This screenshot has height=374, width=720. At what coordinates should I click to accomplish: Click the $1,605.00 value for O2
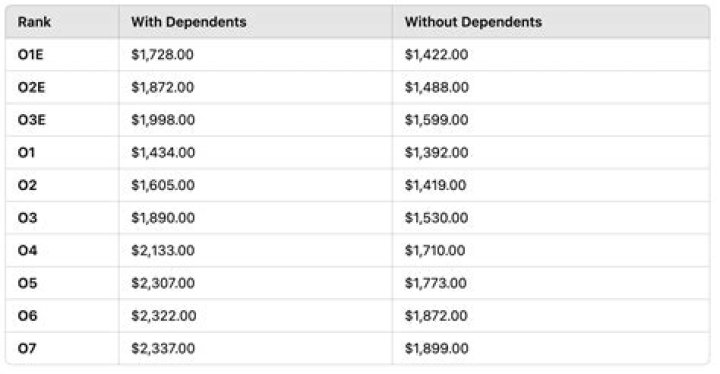click(163, 185)
